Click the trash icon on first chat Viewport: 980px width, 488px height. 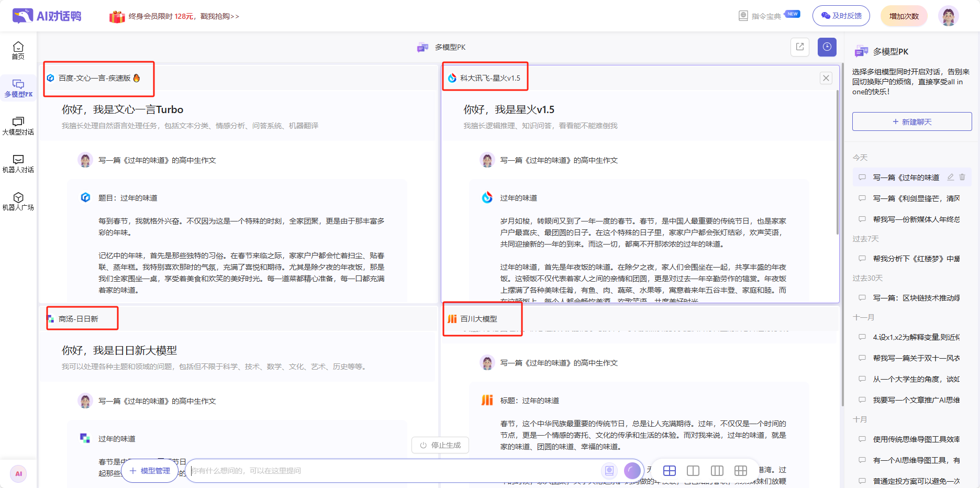pos(962,177)
